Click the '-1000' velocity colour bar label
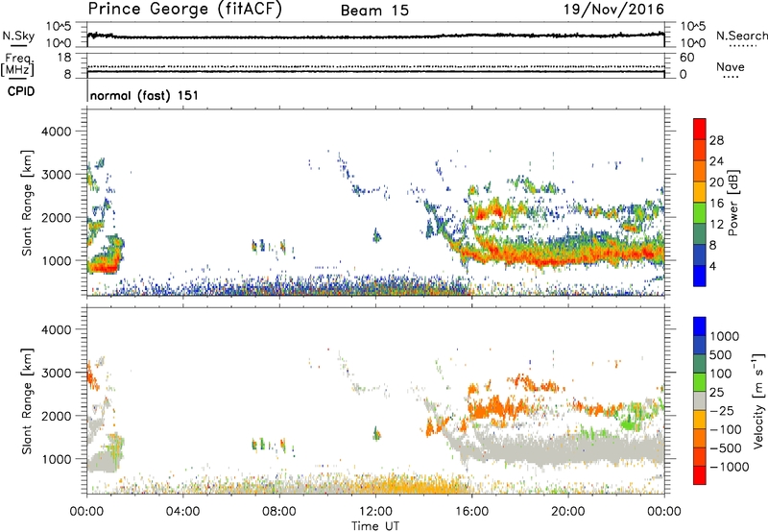This screenshot has width=768, height=532. [x=729, y=467]
